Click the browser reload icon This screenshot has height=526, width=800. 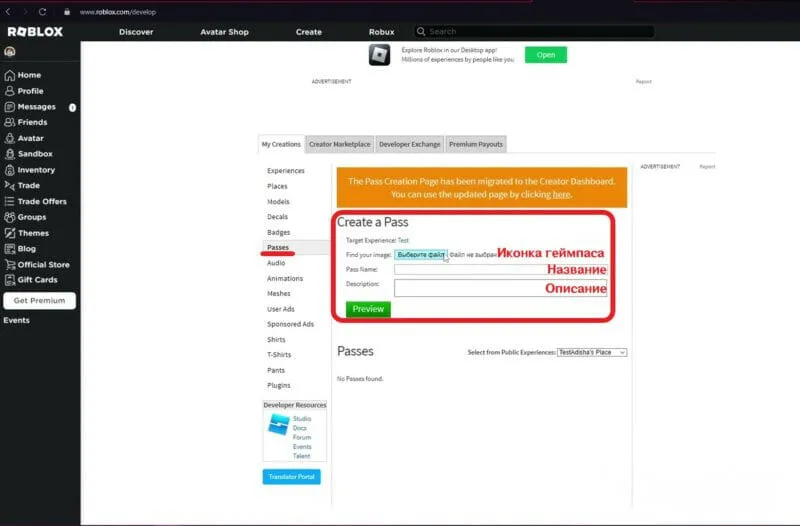[x=42, y=12]
